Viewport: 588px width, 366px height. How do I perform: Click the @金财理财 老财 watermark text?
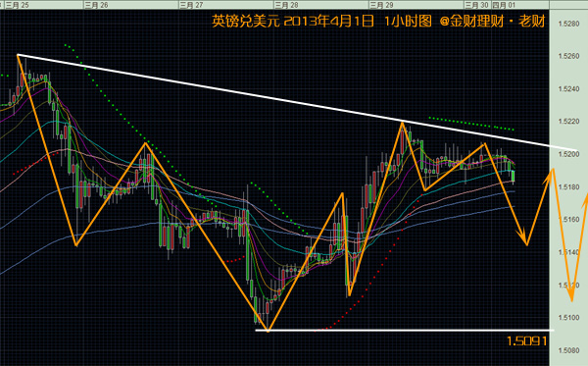click(492, 21)
